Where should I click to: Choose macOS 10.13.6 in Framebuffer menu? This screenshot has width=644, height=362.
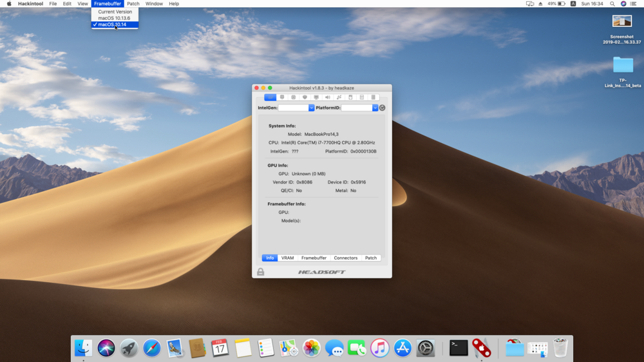click(x=114, y=18)
